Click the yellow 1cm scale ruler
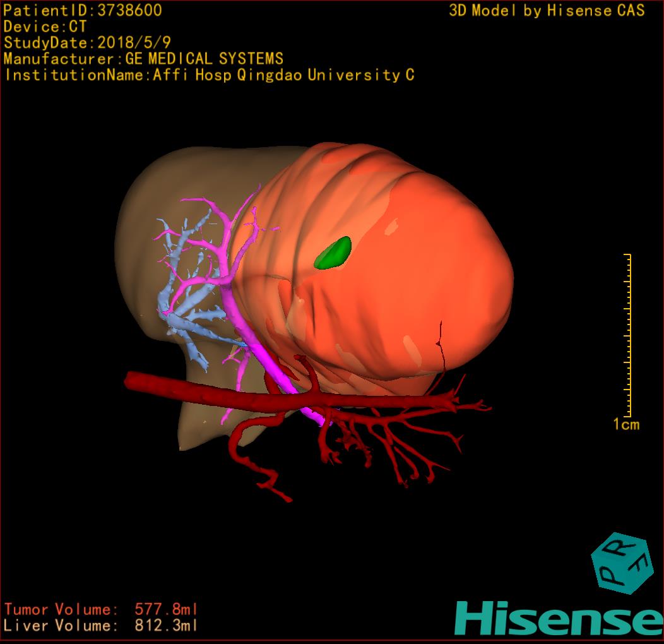This screenshot has width=664, height=644. pos(627,335)
